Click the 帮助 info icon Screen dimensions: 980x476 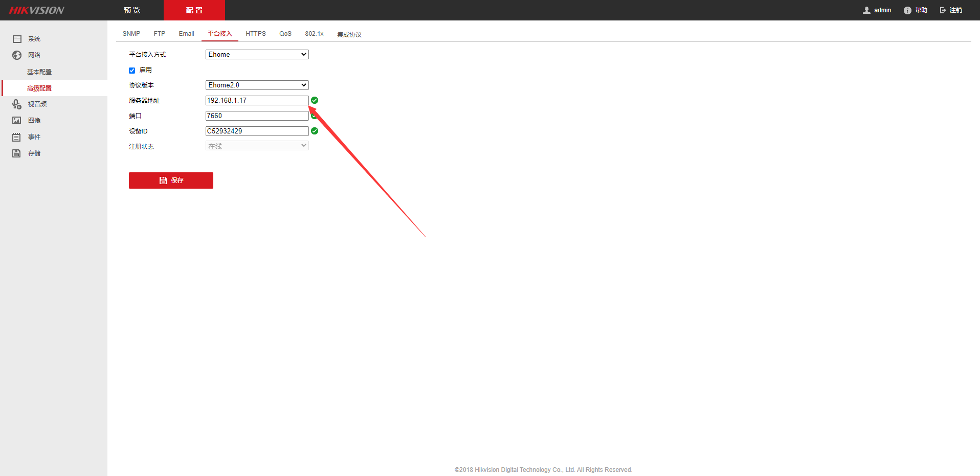[907, 10]
